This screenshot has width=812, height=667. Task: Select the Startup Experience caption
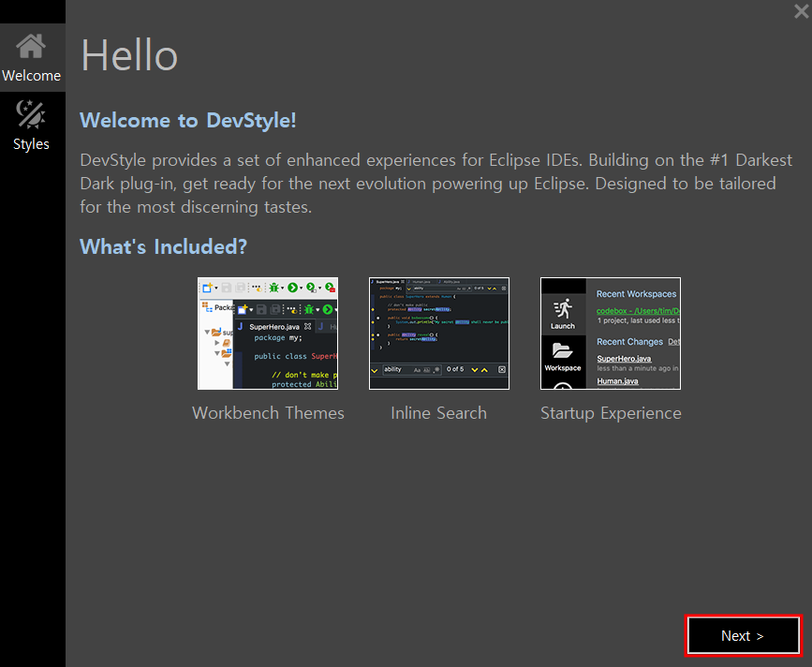click(x=611, y=413)
